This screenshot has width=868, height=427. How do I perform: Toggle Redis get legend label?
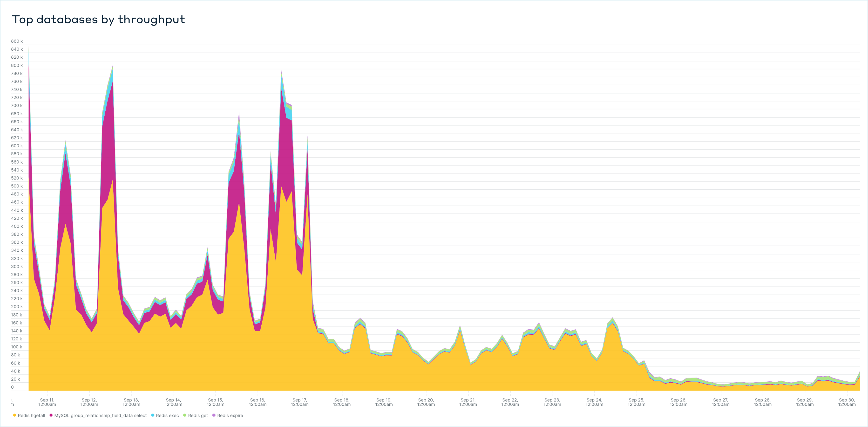click(198, 416)
